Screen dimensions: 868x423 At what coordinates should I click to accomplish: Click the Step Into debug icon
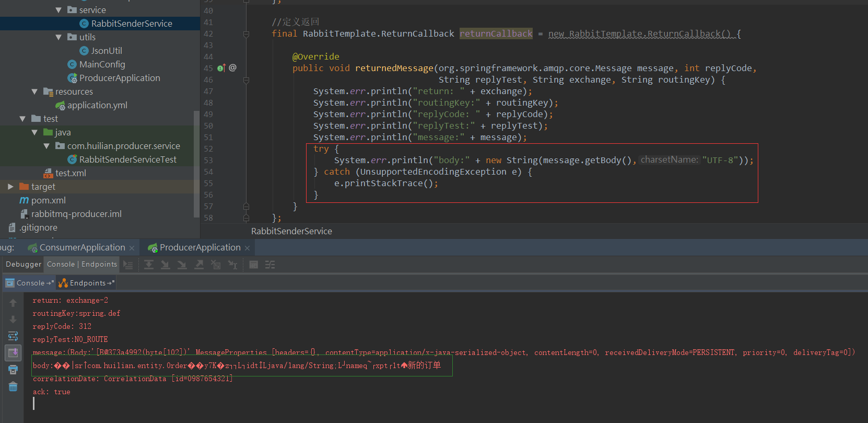(166, 265)
